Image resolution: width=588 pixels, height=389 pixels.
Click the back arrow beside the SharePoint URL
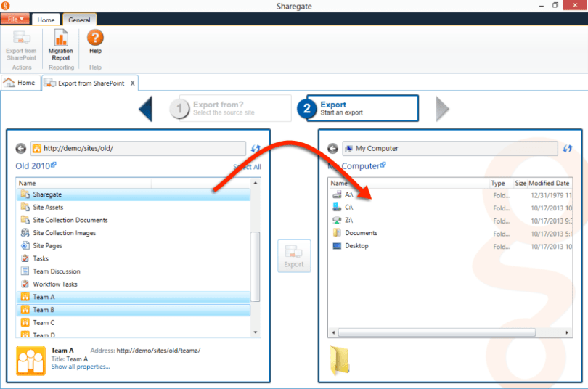pyautogui.click(x=21, y=148)
